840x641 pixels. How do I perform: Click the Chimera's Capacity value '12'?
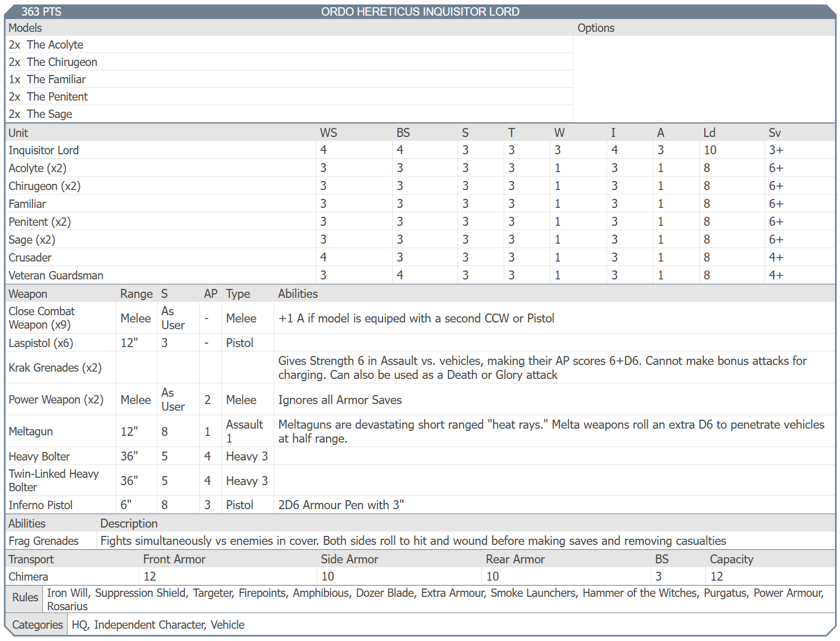[717, 577]
